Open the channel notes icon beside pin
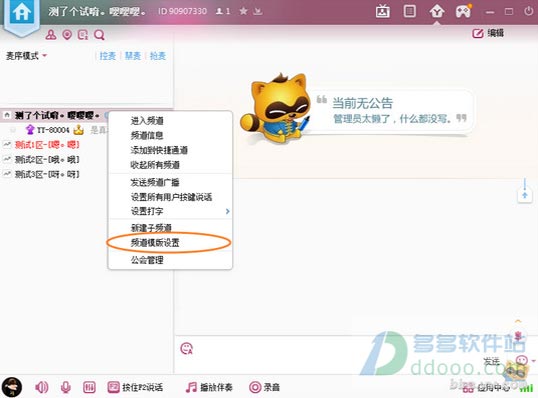This screenshot has width=538, height=398. [x=83, y=35]
